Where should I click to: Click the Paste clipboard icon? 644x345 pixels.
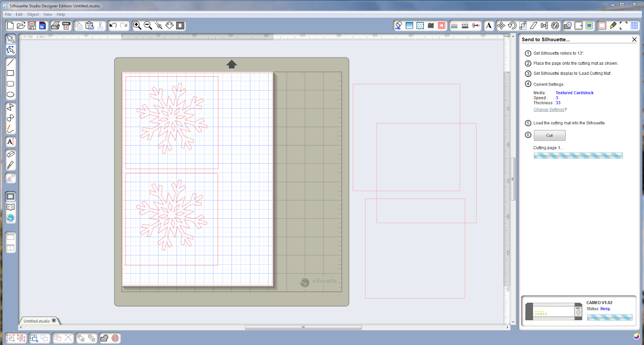pyautogui.click(x=90, y=25)
